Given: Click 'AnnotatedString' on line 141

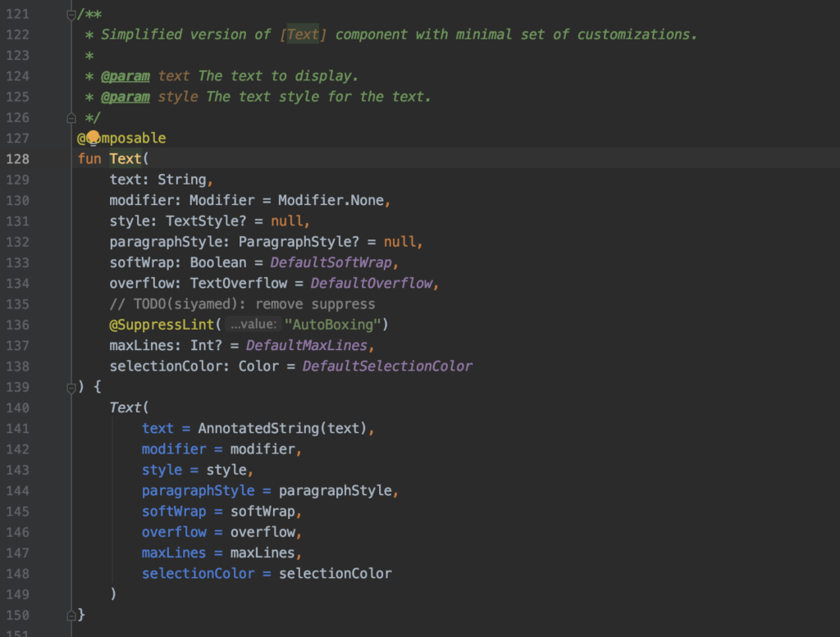Looking at the screenshot, I should 258,429.
